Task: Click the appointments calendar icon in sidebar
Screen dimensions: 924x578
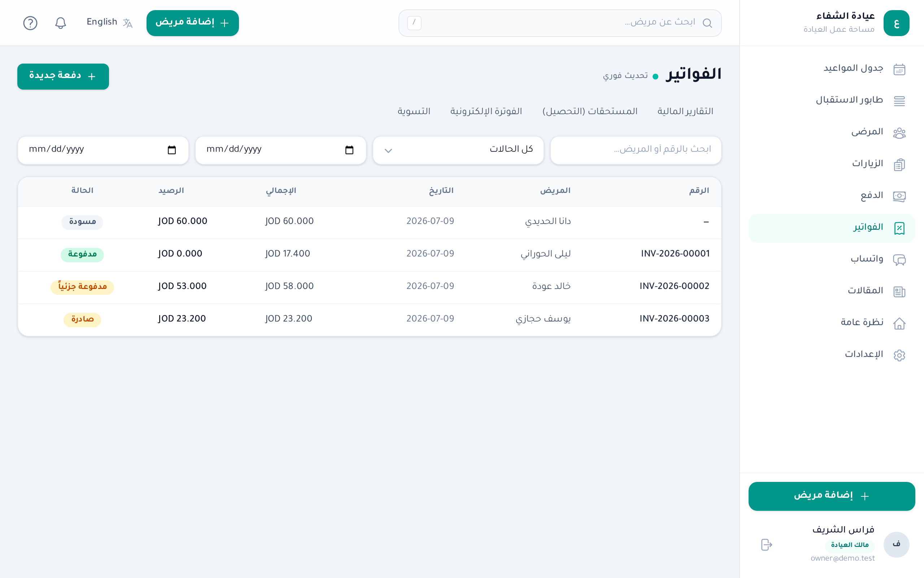Action: click(899, 69)
